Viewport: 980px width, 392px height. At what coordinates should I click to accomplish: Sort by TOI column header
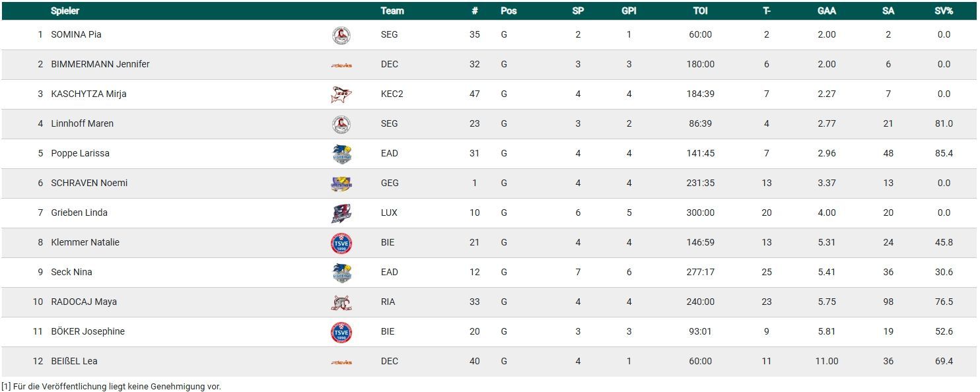pos(700,11)
